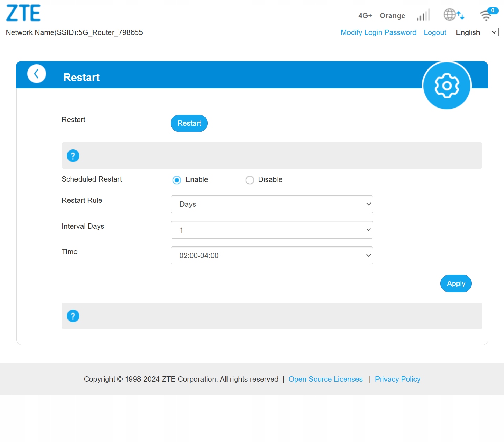Open the Restart Rule dropdown
Screen dimensions: 504x442
tap(272, 204)
